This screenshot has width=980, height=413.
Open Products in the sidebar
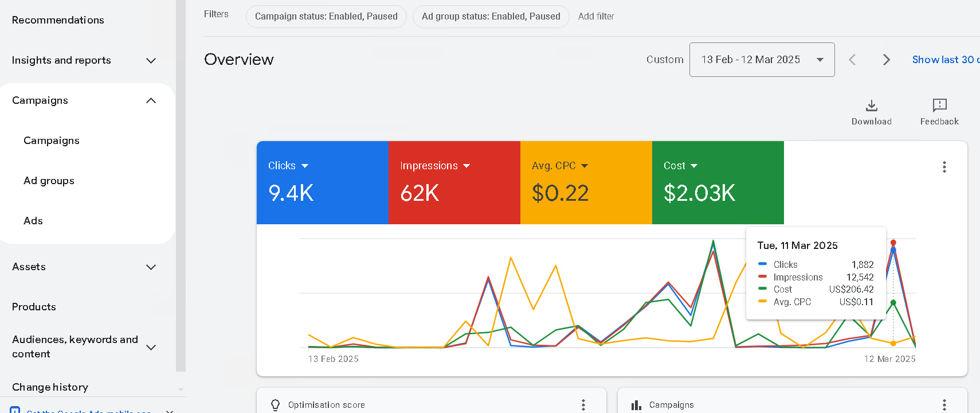(x=34, y=307)
